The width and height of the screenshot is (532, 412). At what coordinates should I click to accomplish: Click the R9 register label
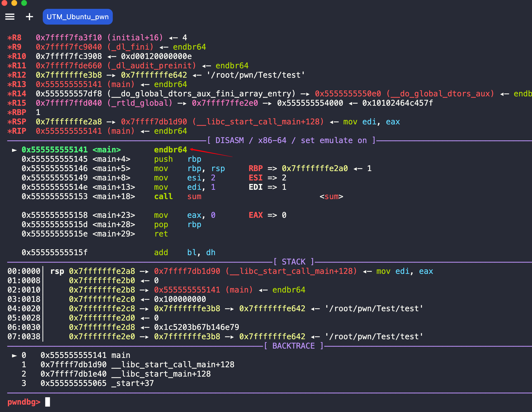(14, 47)
